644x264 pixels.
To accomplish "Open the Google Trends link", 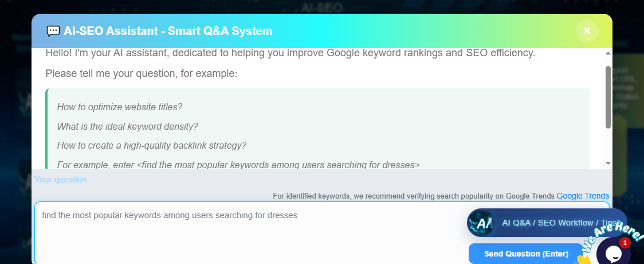I will 583,196.
